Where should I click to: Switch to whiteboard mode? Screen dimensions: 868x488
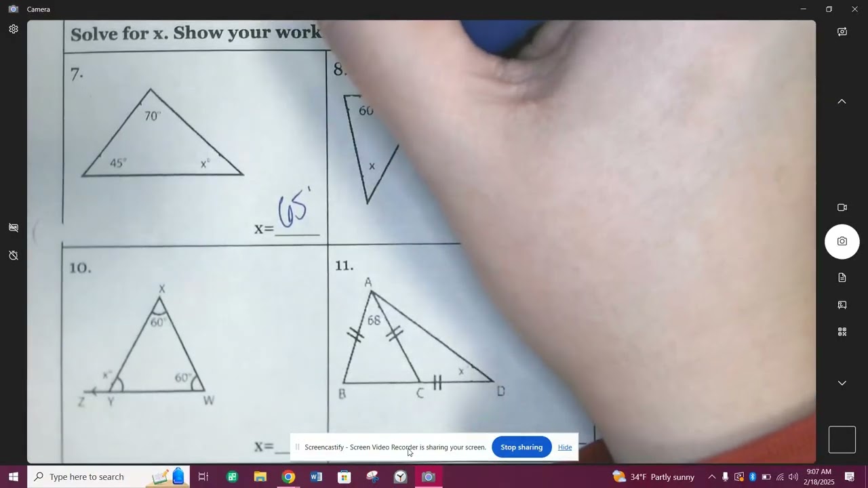point(842,305)
